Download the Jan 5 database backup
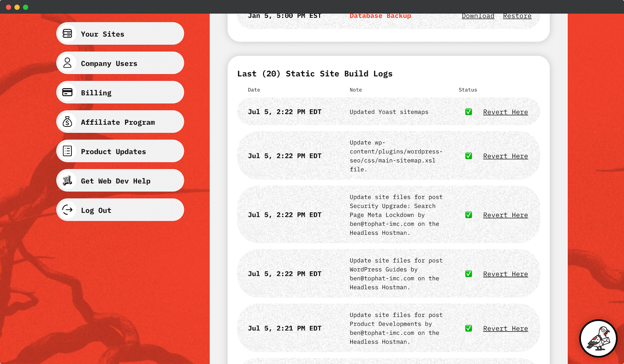The image size is (624, 364). click(478, 16)
